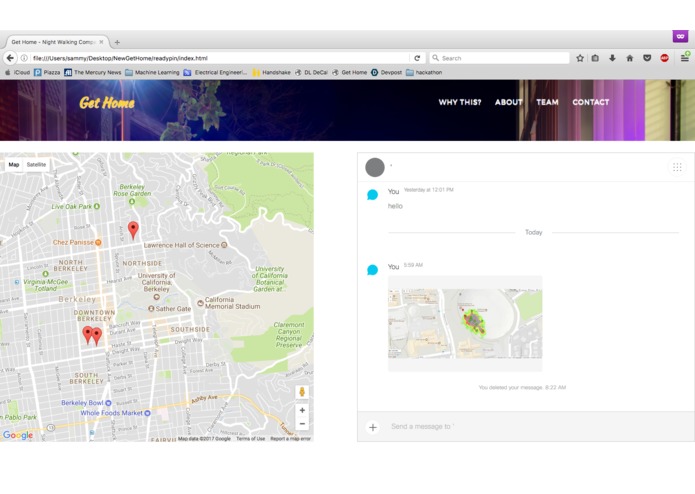The height and width of the screenshot is (494, 695).
Task: Click the California Memorial Stadium marker
Action: (200, 303)
